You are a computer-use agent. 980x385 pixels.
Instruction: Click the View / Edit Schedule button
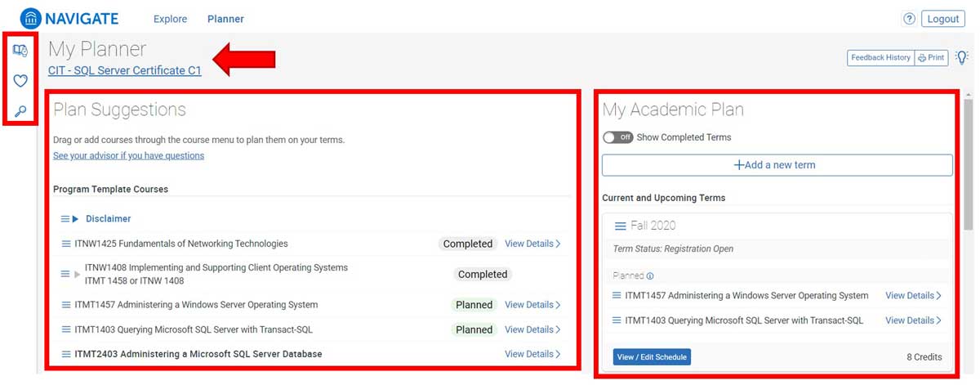click(652, 357)
